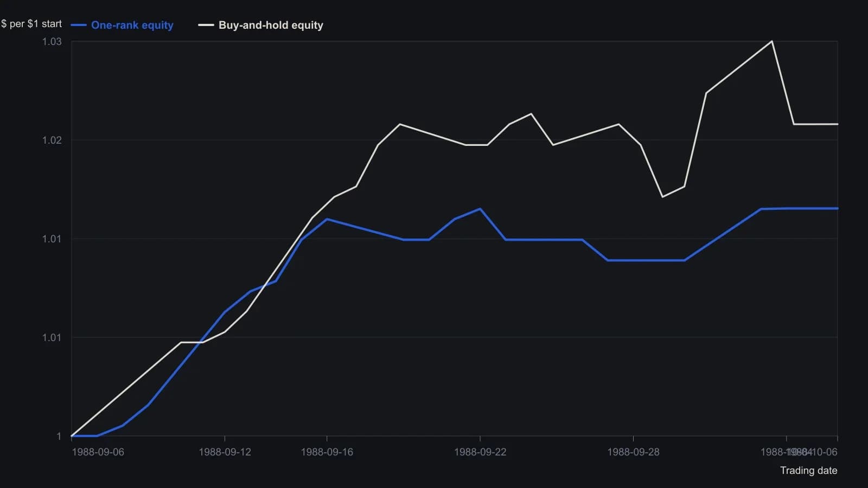This screenshot has width=868, height=488.
Task: Click the 1988-09-16 x-axis date label
Action: 327,452
